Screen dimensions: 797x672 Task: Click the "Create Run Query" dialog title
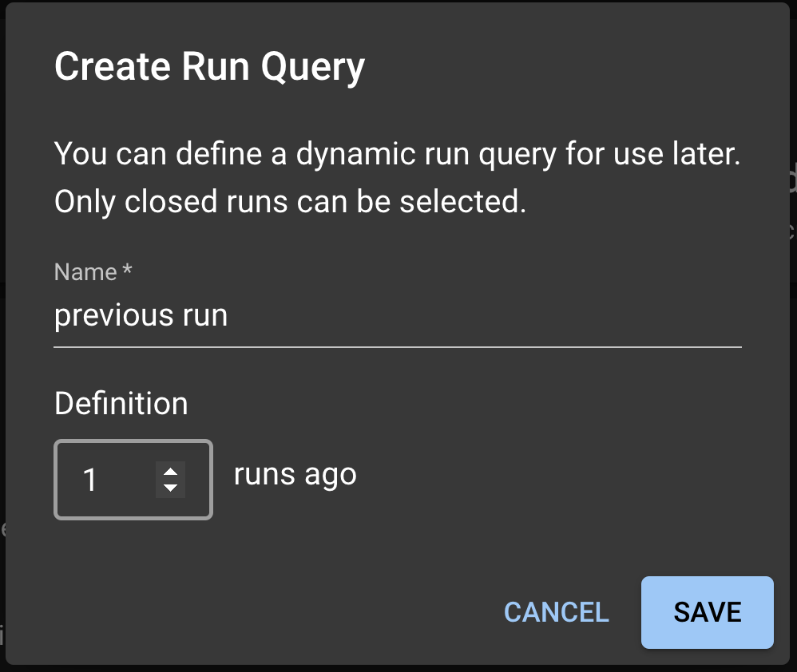point(209,66)
